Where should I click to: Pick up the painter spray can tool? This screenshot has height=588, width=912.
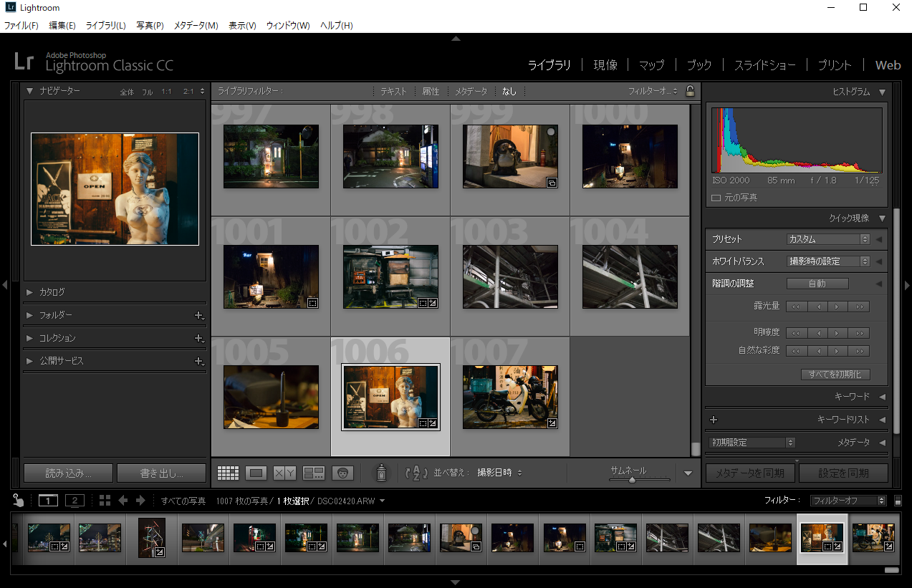coord(382,473)
